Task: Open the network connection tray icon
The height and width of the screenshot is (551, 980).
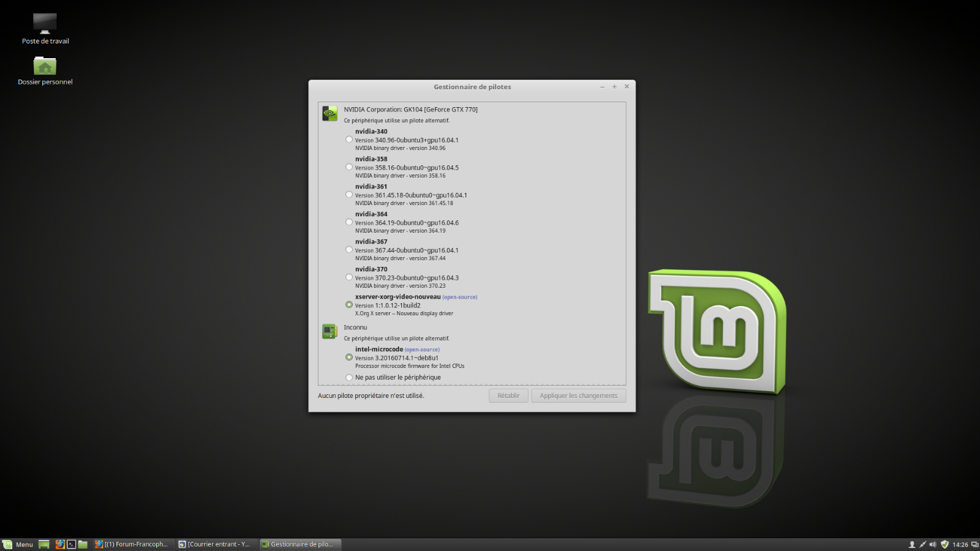Action: [x=922, y=544]
